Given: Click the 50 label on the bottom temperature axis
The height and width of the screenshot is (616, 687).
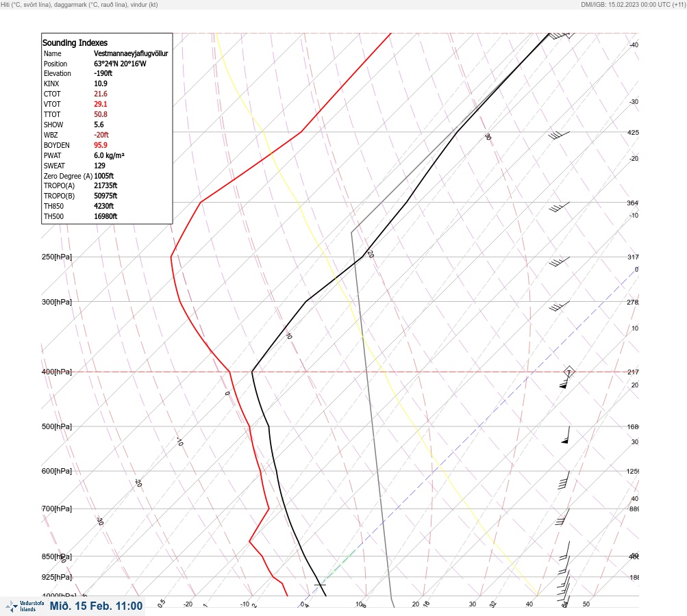Looking at the screenshot, I should (x=586, y=604).
